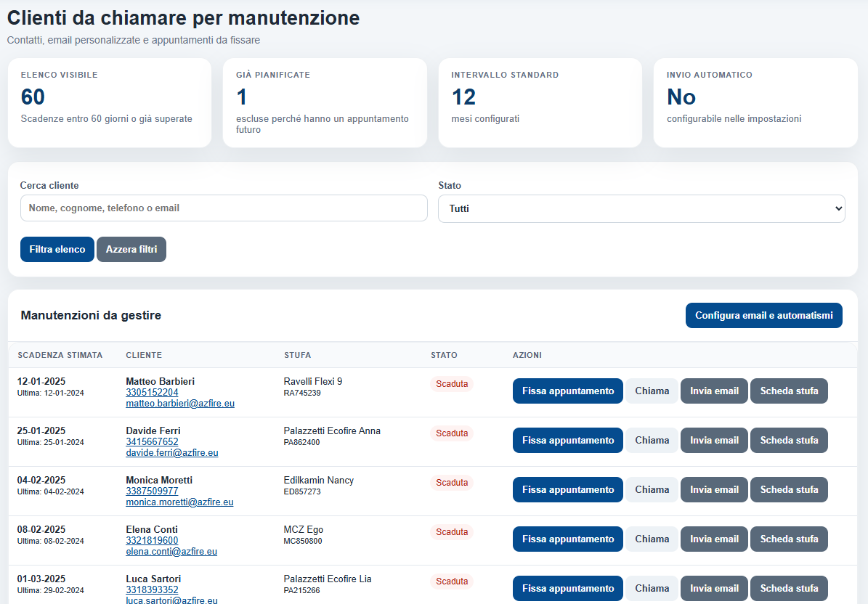Open Scheda stufa for Ravelli Flexi 9

789,391
